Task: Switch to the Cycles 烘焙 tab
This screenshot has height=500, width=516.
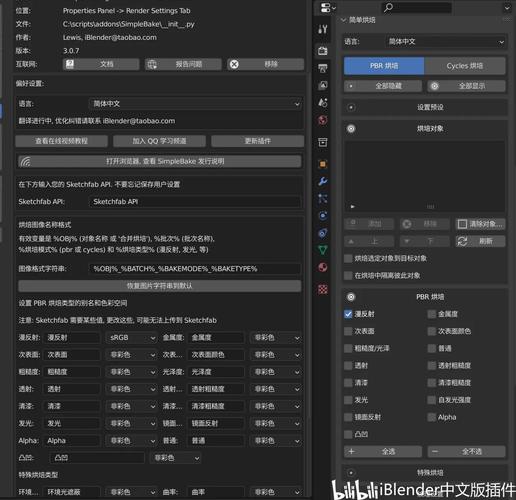Action: [x=465, y=66]
